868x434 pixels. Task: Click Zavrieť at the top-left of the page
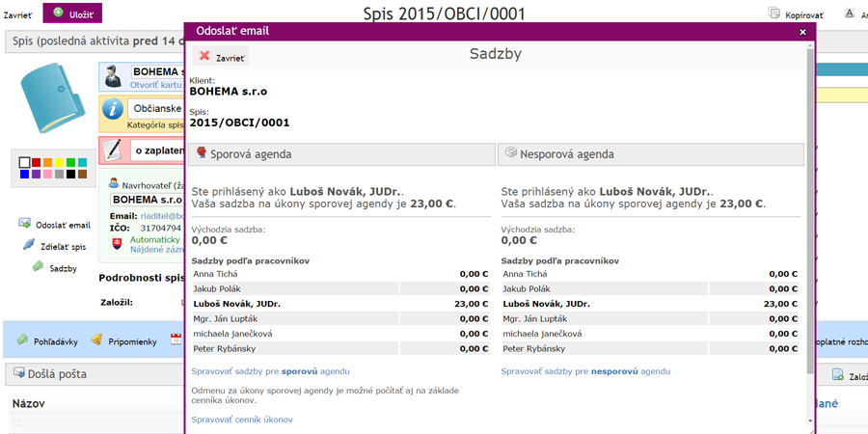(x=17, y=15)
